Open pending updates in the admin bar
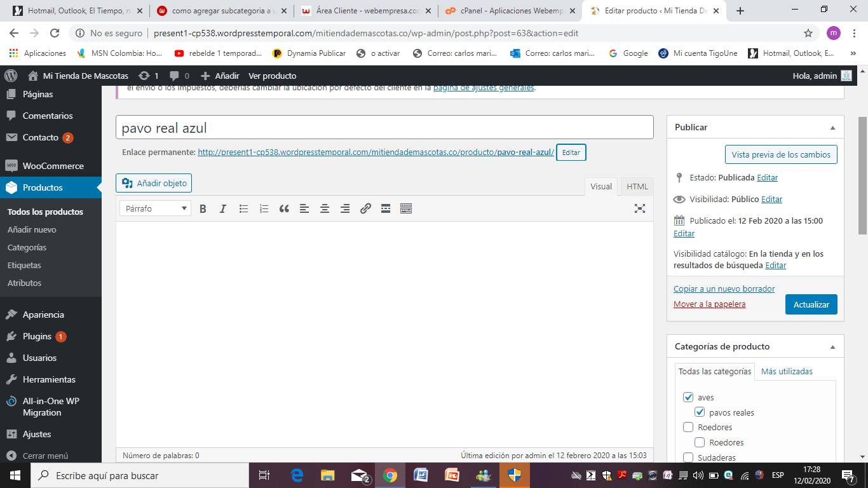 pyautogui.click(x=149, y=76)
